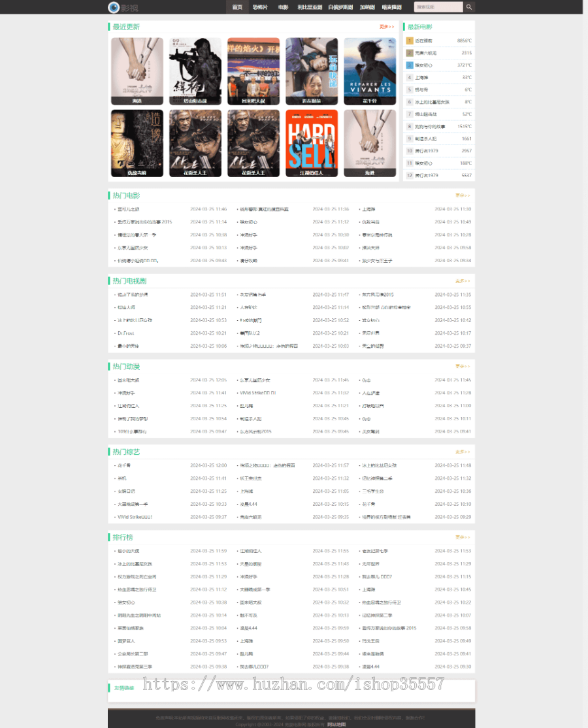Click 更多>> link in 最近更新 section
588x728 pixels.
coord(387,27)
